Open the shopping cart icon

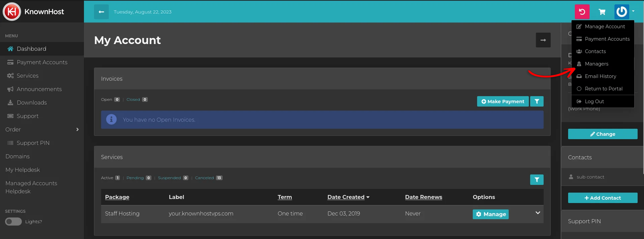pos(602,12)
